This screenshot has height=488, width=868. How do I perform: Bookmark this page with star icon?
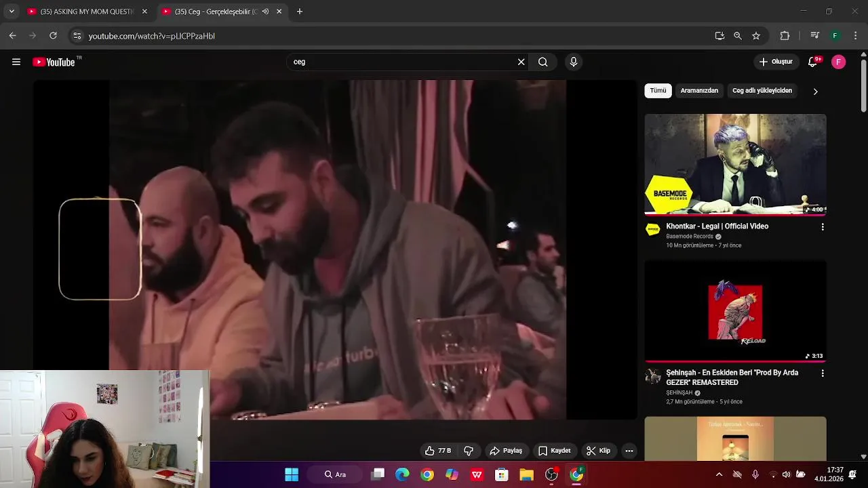tap(756, 36)
